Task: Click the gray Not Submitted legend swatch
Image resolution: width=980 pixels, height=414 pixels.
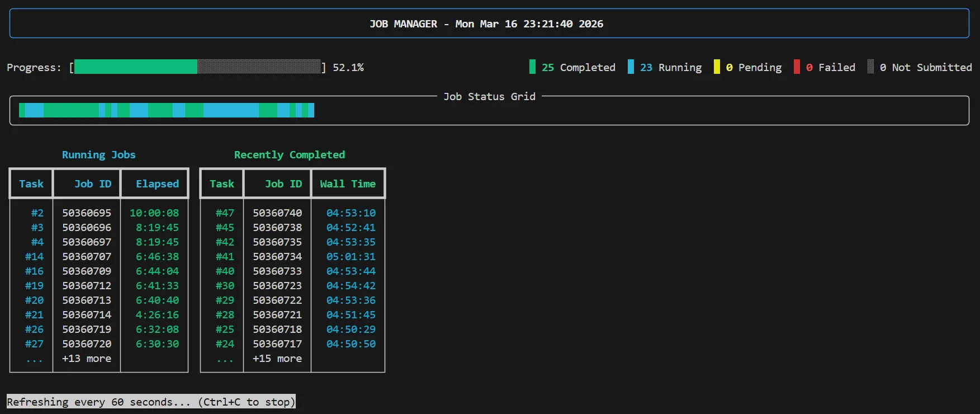Action: pos(870,67)
